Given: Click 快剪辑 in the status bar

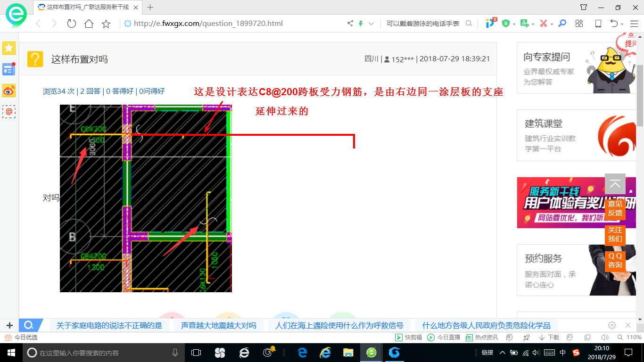Looking at the screenshot, I should point(408,337).
